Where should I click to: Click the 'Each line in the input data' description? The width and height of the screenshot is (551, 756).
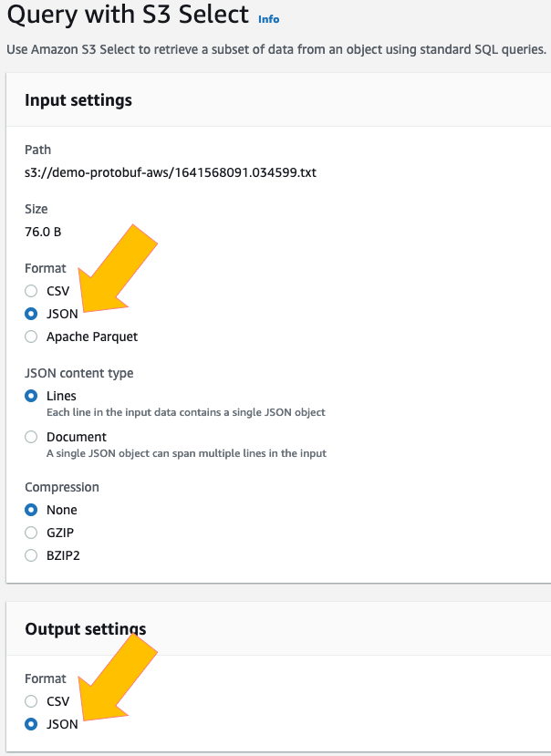[186, 412]
